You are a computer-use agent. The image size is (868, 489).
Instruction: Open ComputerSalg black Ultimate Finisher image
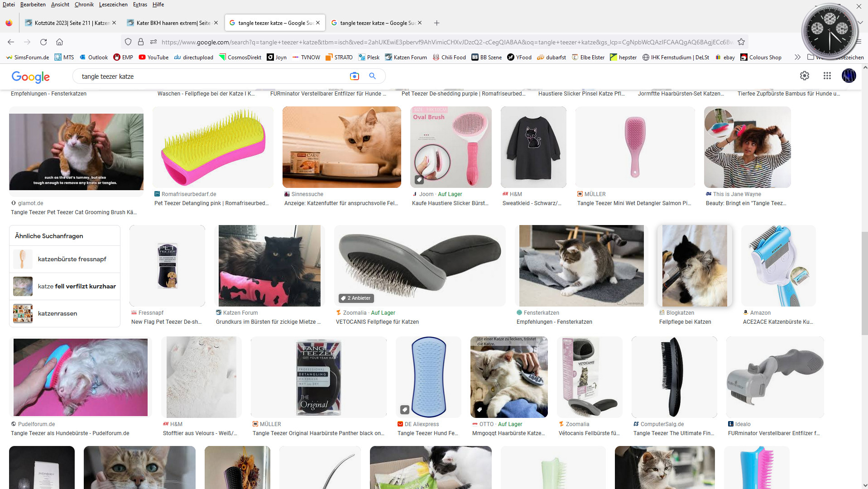tap(674, 377)
